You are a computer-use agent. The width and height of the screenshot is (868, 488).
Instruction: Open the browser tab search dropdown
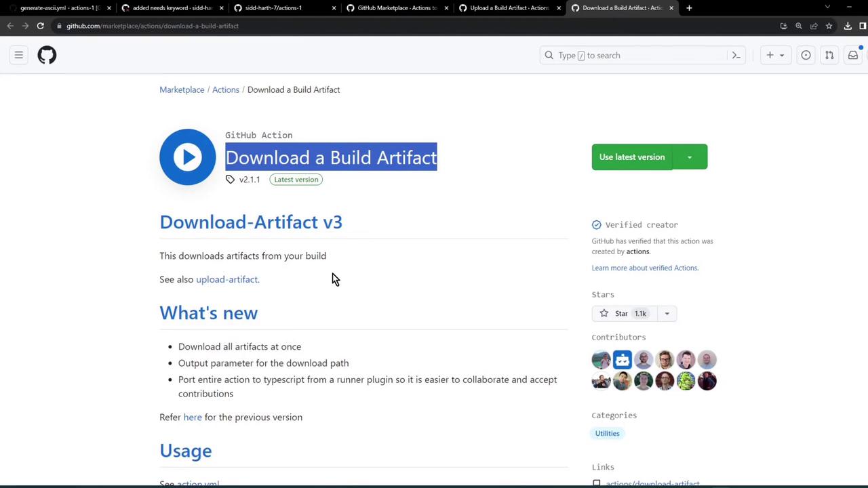(x=827, y=7)
